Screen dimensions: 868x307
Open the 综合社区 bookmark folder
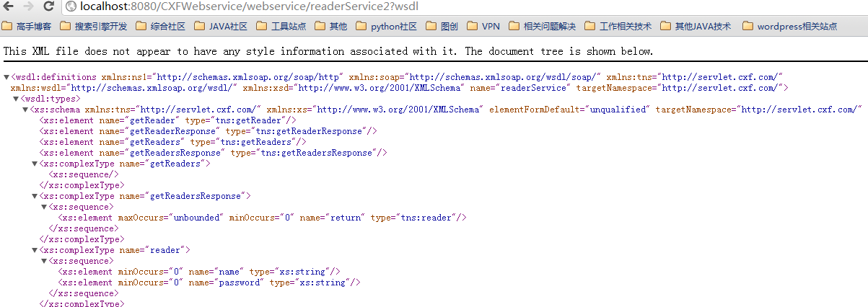pos(161,27)
